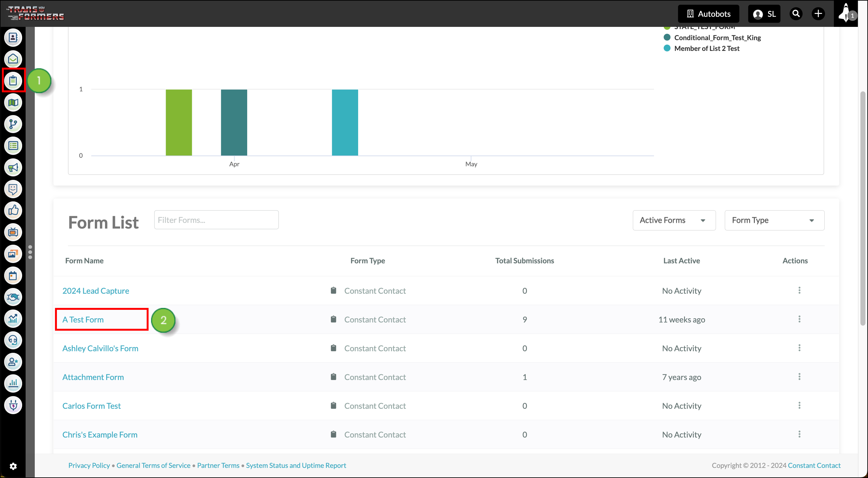Click the Total Submissions column header
The height and width of the screenshot is (478, 868).
524,260
